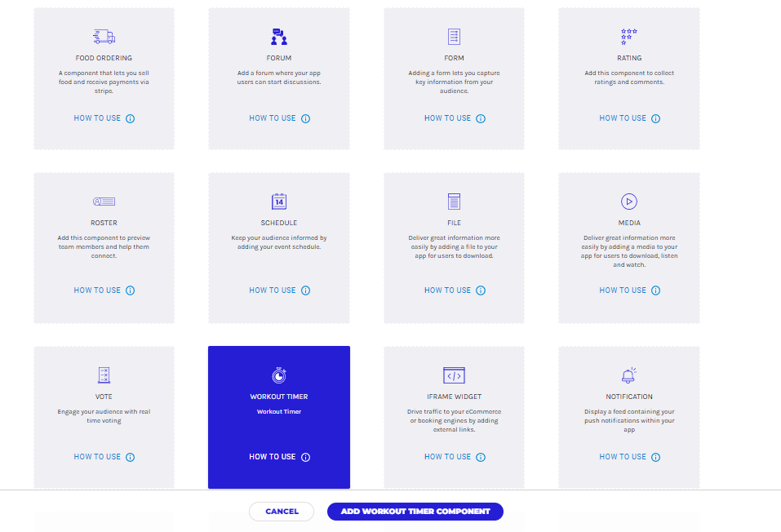Click the Forum chat people icon
Image resolution: width=781 pixels, height=532 pixels.
click(x=279, y=37)
